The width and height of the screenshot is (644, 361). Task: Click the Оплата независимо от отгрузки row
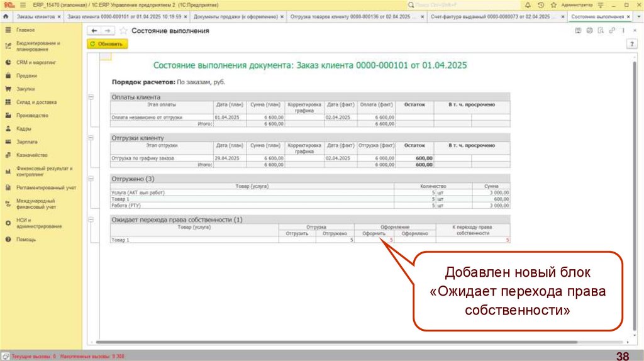point(310,118)
